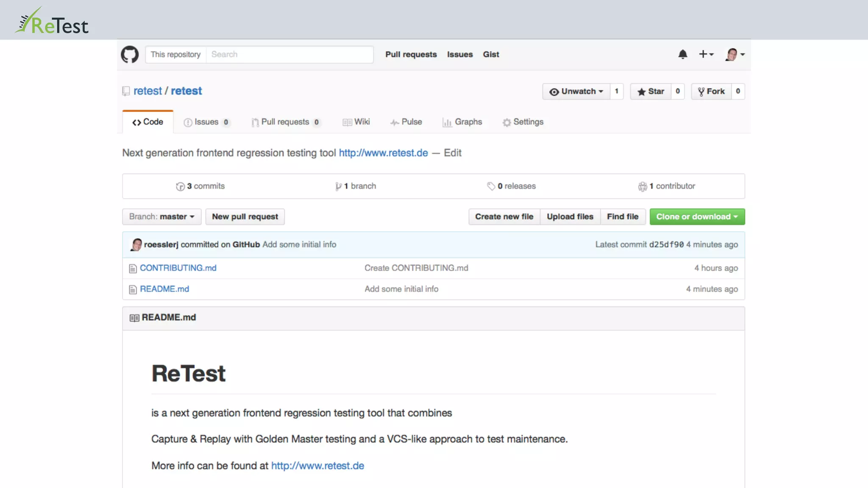868x488 pixels.
Task: Click the README.md file icon in list
Action: tap(133, 289)
